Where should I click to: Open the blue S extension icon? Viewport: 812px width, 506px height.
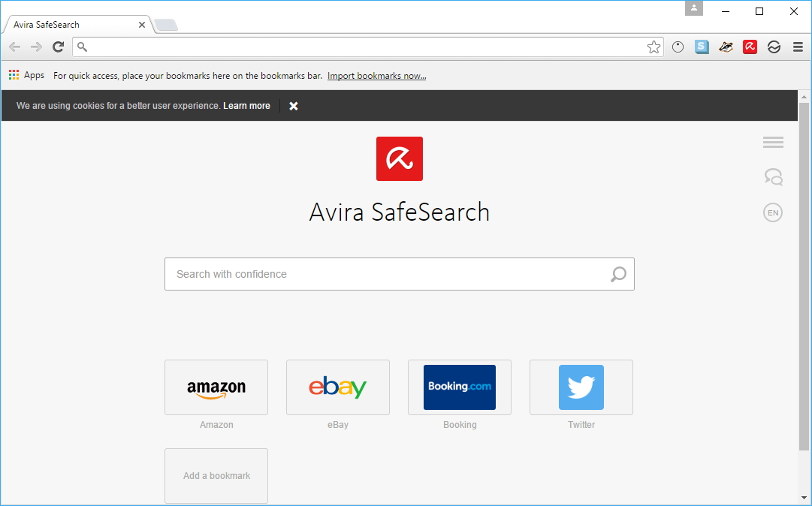(702, 47)
